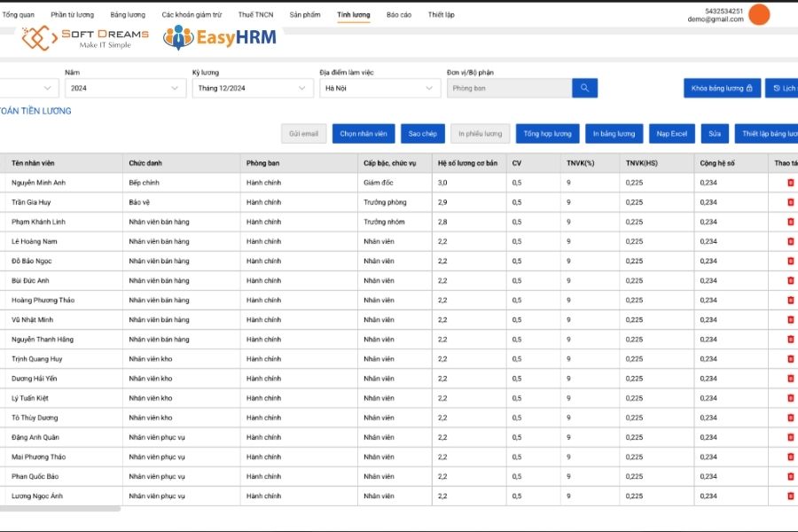The width and height of the screenshot is (798, 532).
Task: Switch to the Báo cáo menu tab
Action: click(x=400, y=14)
